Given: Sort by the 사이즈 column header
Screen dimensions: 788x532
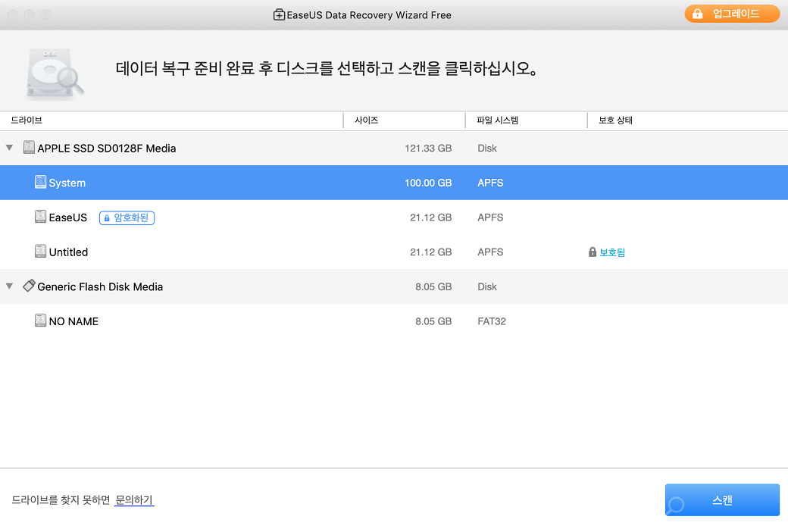Looking at the screenshot, I should tap(367, 120).
